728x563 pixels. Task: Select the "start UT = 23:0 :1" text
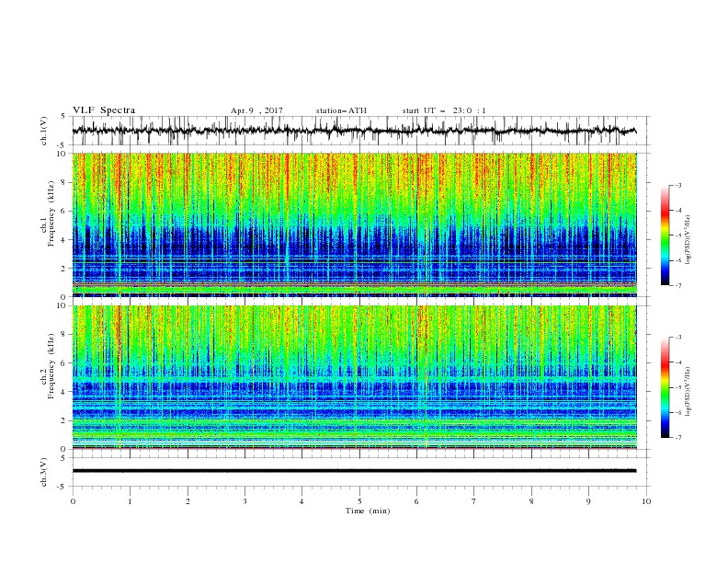(x=444, y=110)
